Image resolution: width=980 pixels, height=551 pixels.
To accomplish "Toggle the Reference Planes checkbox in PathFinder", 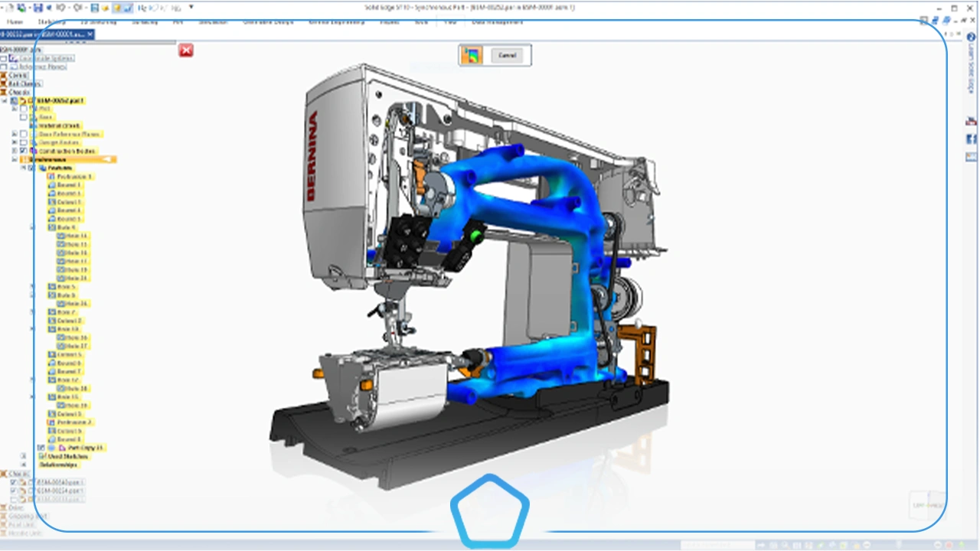I will [5, 67].
